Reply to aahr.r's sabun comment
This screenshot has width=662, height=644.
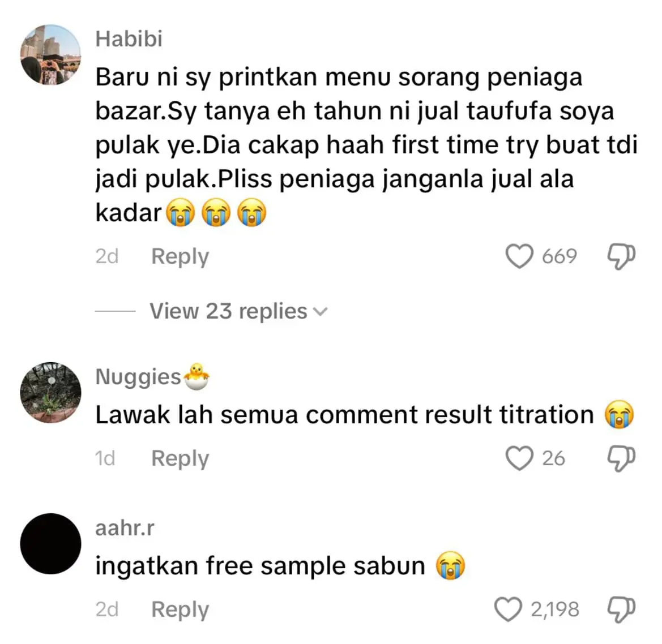(180, 610)
